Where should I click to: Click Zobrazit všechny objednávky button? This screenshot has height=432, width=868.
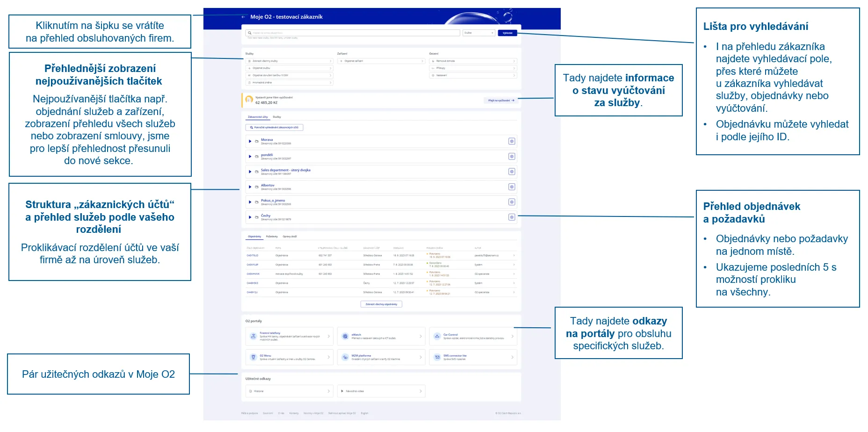(381, 304)
